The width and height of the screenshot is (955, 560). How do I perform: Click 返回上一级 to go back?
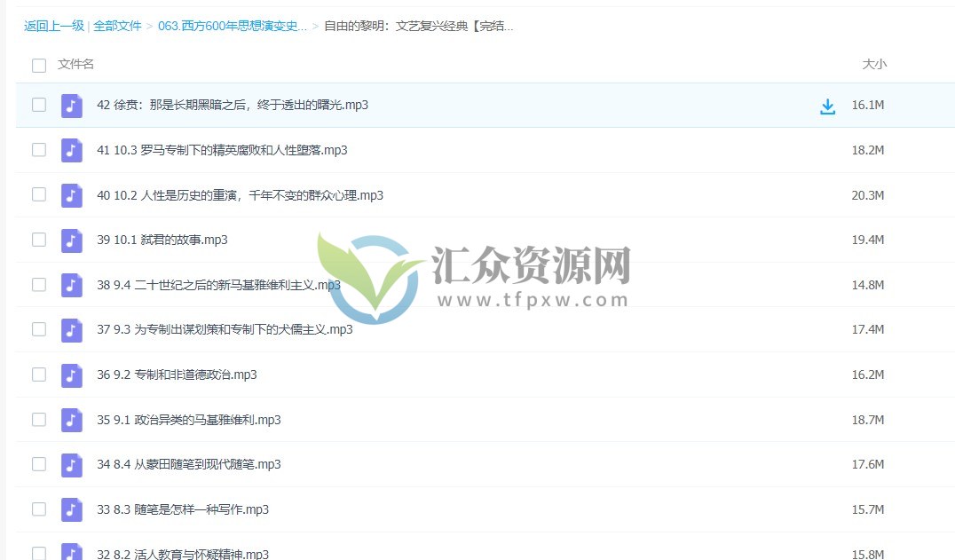click(x=52, y=27)
